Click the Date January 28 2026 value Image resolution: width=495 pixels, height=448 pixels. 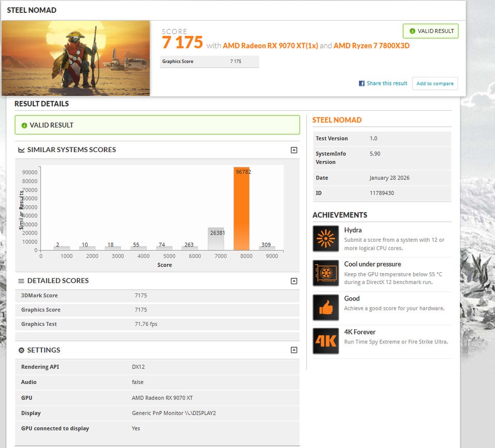tap(390, 178)
